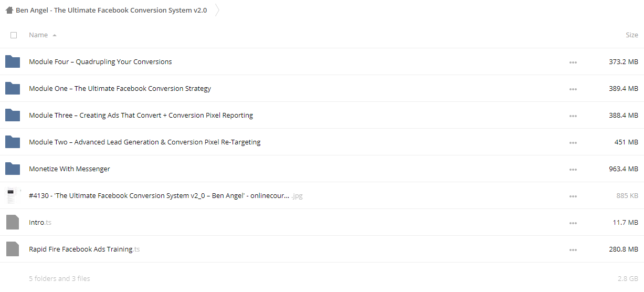Click the home icon in the breadcrumb
The image size is (644, 292).
[x=9, y=10]
